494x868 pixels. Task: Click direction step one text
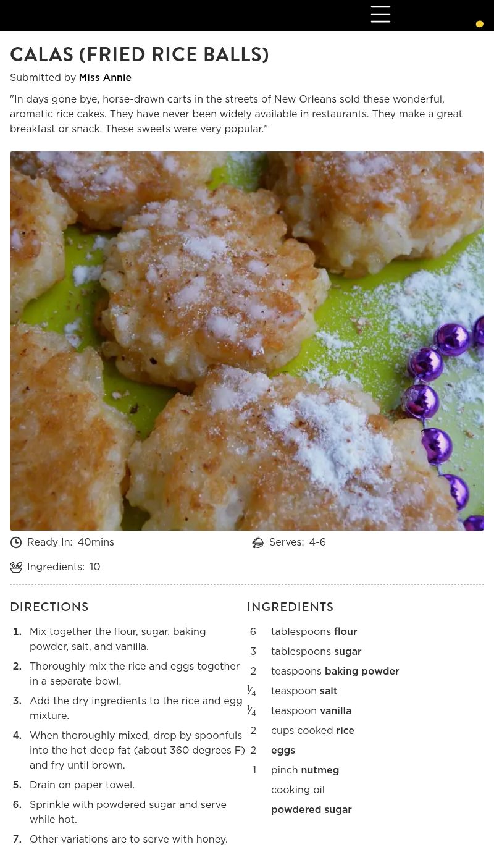pos(118,639)
